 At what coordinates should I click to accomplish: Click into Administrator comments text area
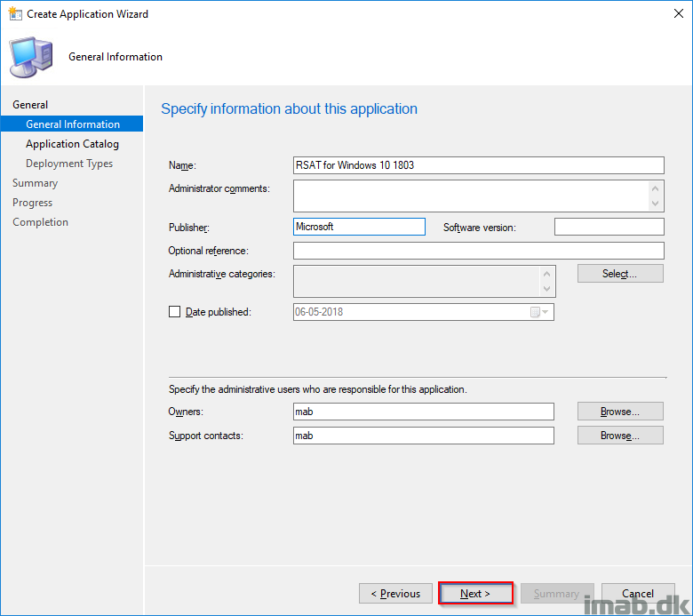click(x=479, y=196)
